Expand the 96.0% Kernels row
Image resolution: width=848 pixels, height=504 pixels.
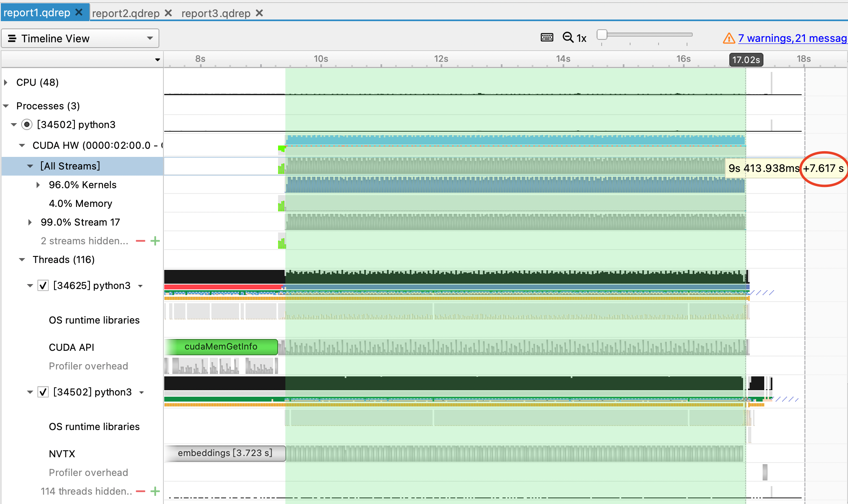38,185
